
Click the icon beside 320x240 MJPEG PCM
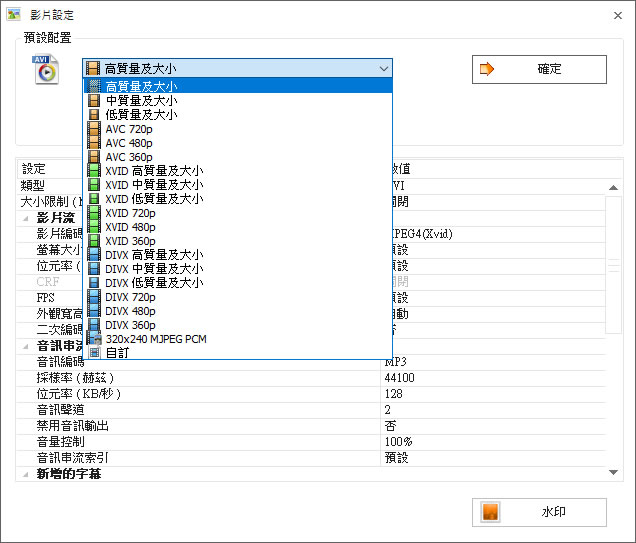coord(94,338)
